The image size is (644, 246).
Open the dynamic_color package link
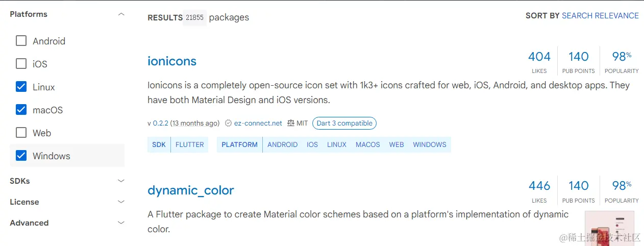191,190
